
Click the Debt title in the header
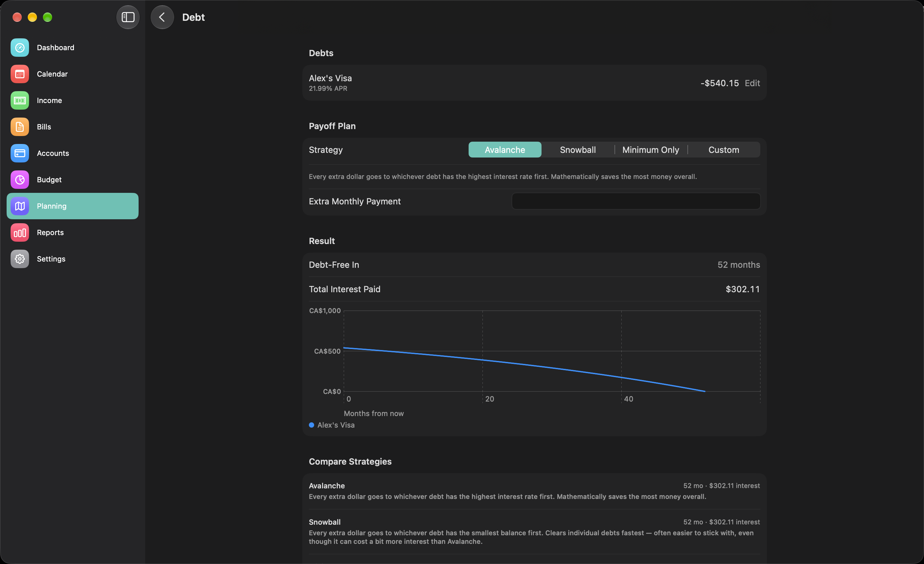point(193,17)
